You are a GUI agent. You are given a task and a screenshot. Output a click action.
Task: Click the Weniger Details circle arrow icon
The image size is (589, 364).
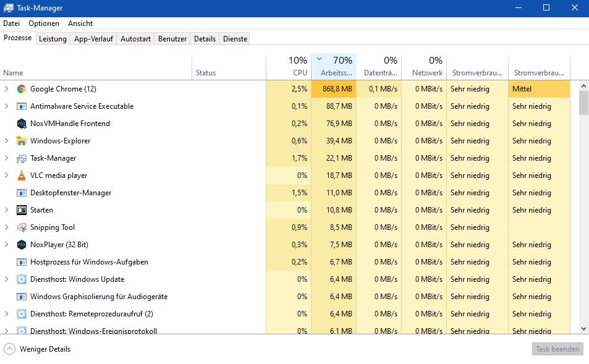(x=9, y=349)
